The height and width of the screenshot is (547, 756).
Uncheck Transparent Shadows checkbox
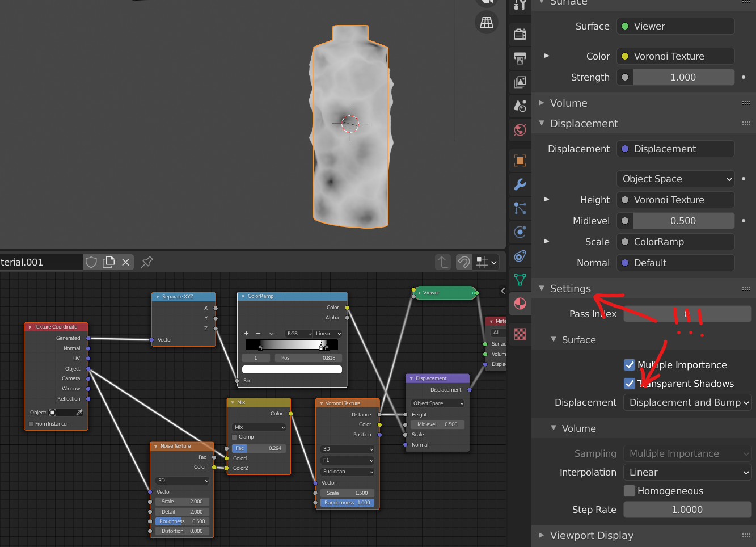630,384
